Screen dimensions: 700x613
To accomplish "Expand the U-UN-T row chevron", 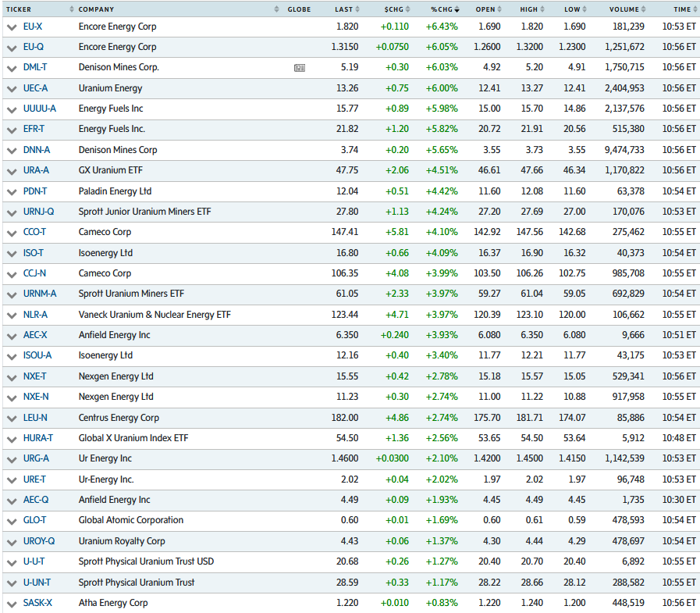I will pos(12,583).
